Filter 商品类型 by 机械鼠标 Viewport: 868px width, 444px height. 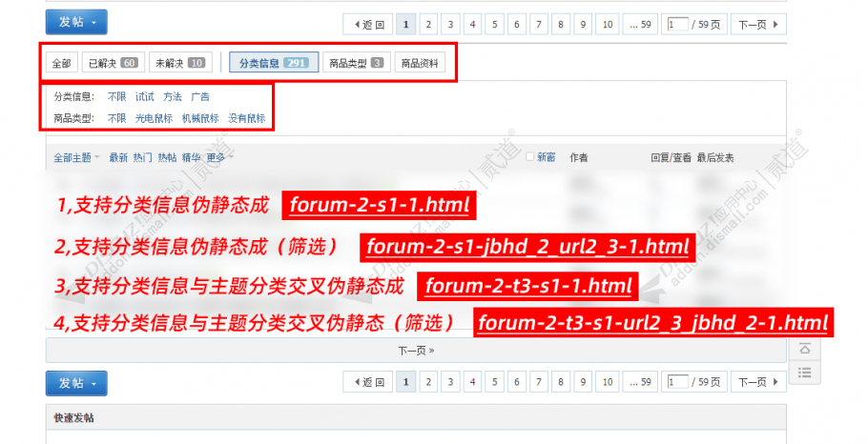(200, 118)
